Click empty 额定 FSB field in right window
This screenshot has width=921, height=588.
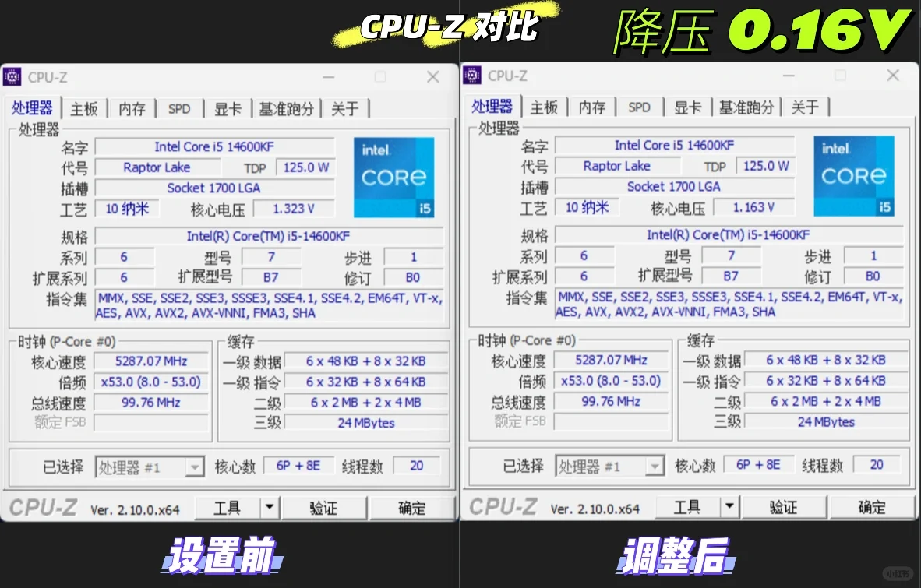[x=611, y=421]
